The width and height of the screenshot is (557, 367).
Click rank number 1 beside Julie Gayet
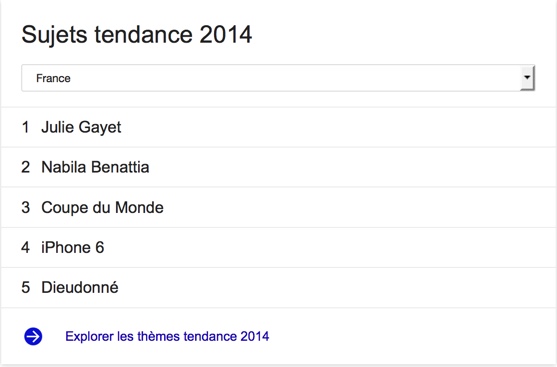coord(26,127)
